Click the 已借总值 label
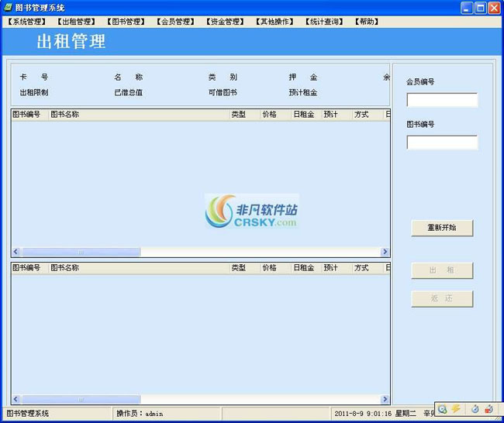The width and height of the screenshot is (504, 423). 128,92
